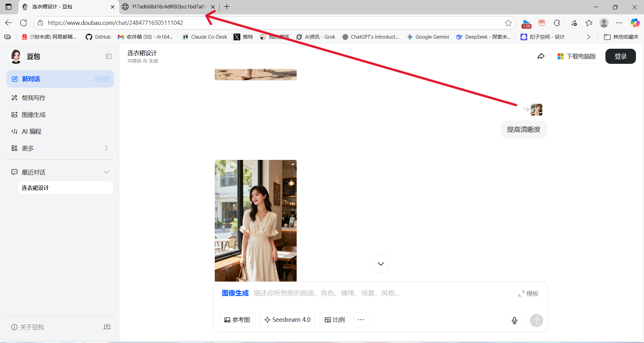Expand the 模板 template panel

528,294
